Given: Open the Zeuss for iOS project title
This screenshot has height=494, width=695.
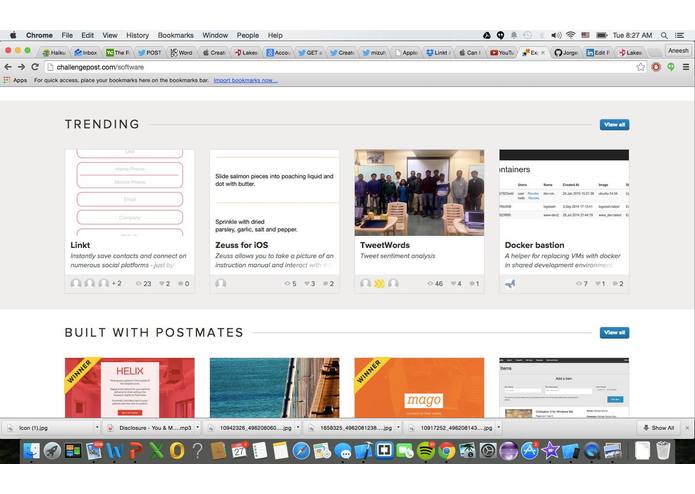Looking at the screenshot, I should (x=242, y=245).
